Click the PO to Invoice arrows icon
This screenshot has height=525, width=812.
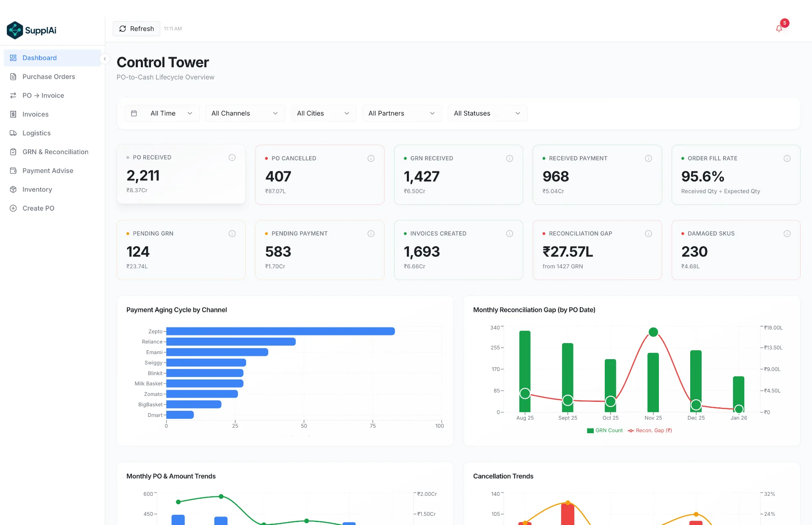[x=13, y=96]
